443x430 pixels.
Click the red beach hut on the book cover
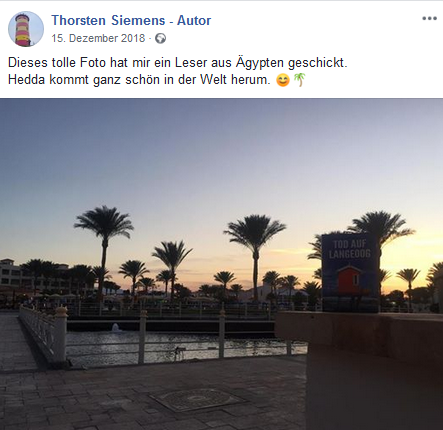pyautogui.click(x=348, y=279)
